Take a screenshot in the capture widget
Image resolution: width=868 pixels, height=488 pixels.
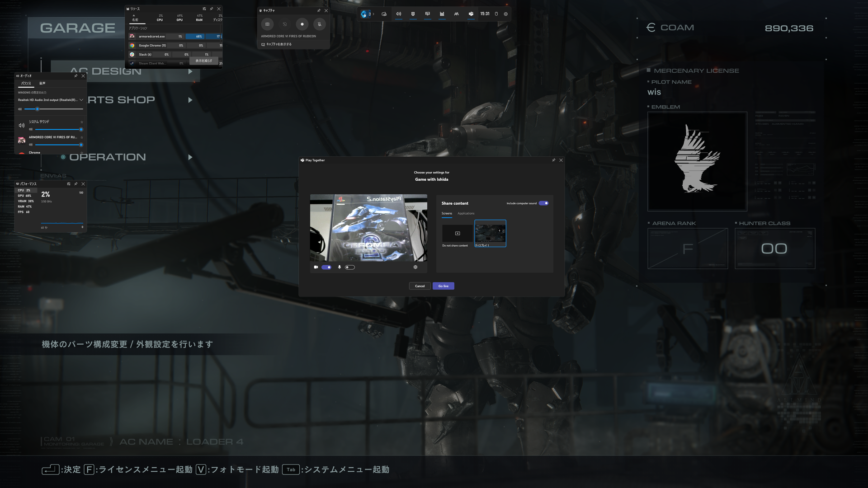(268, 24)
